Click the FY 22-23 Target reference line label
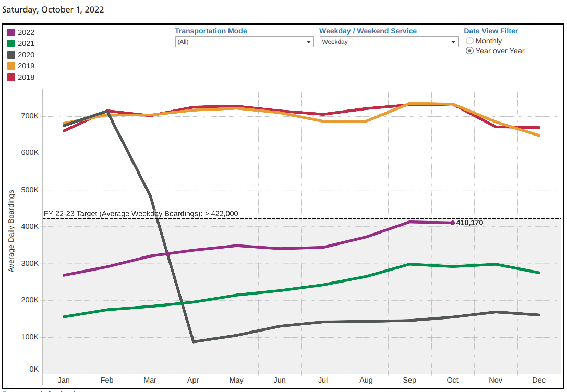Screen dimensions: 567x392 [141, 213]
